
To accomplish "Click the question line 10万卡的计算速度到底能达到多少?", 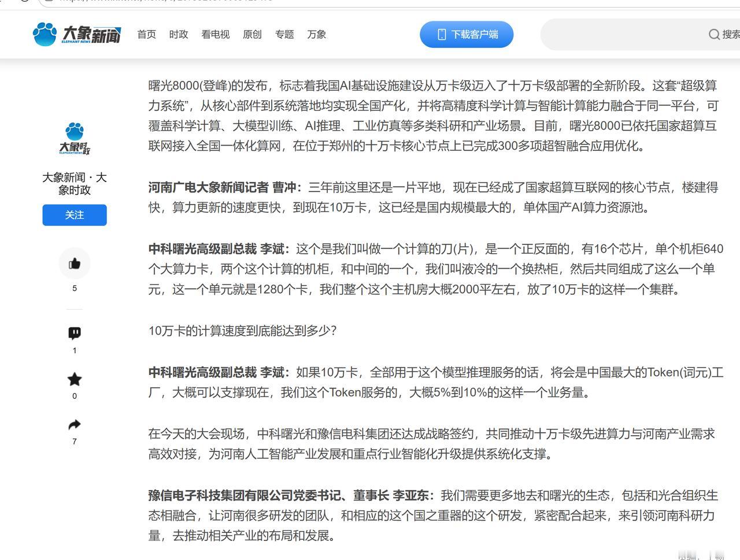I will pos(243,331).
